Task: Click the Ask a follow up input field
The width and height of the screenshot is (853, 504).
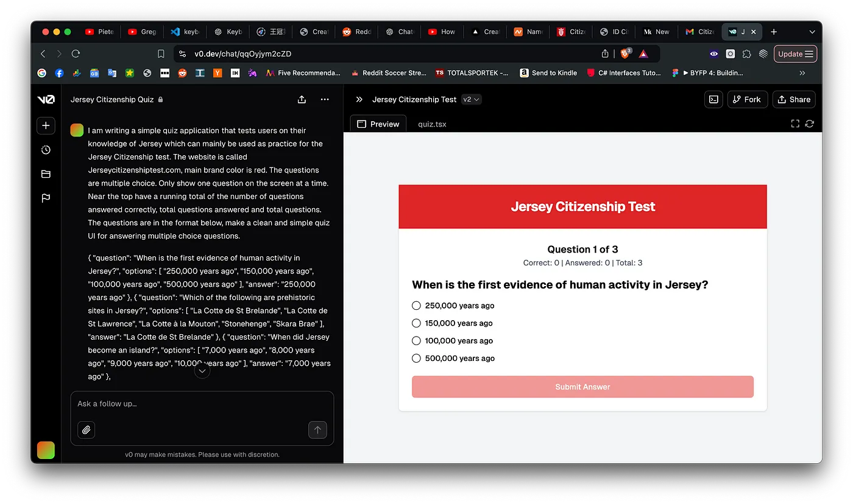Action: click(202, 404)
